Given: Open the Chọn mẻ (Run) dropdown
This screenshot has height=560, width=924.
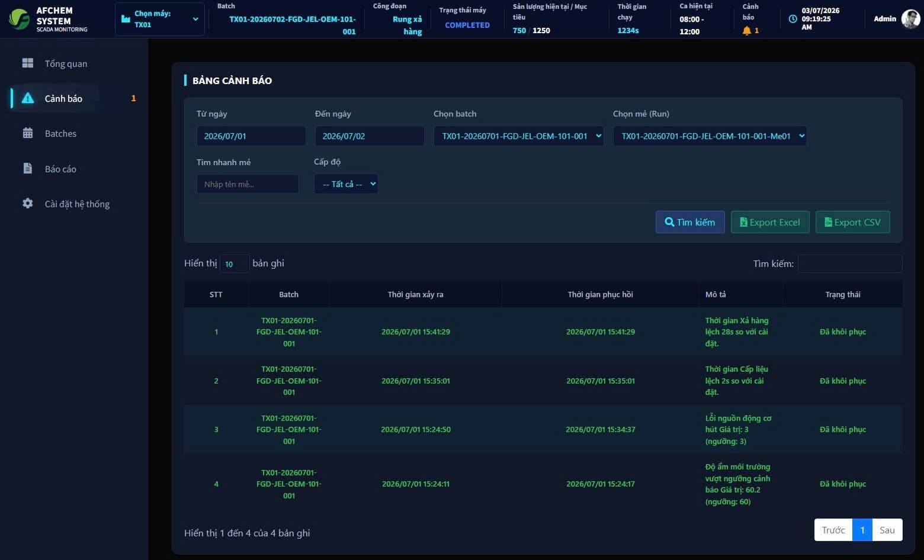Looking at the screenshot, I should coord(710,136).
